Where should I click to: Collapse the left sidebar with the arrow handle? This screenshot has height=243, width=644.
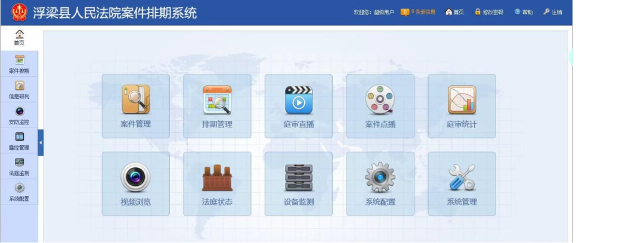click(x=41, y=142)
